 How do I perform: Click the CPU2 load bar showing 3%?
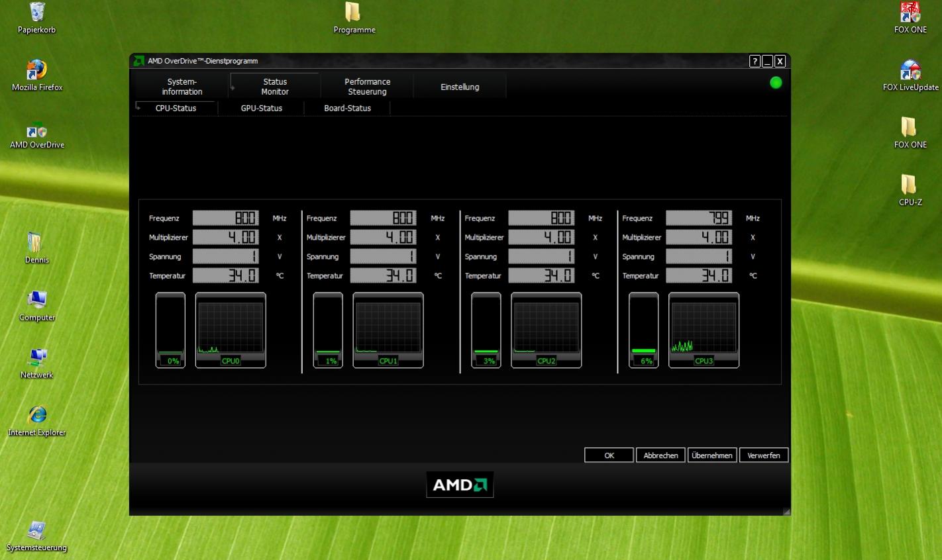486,330
